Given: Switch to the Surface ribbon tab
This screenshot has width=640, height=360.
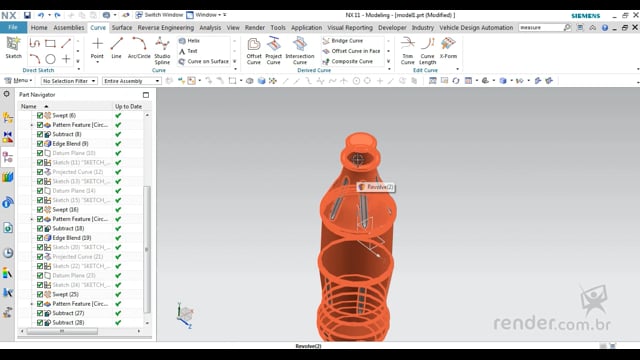Looking at the screenshot, I should click(122, 28).
